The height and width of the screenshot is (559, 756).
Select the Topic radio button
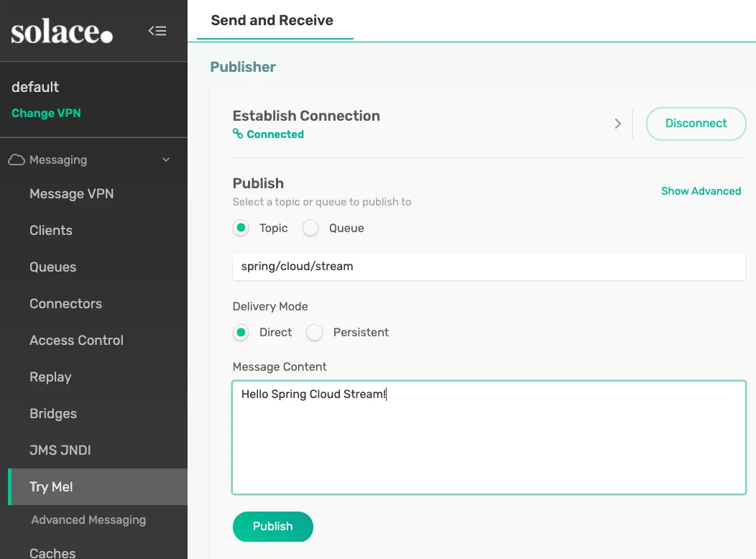click(241, 228)
